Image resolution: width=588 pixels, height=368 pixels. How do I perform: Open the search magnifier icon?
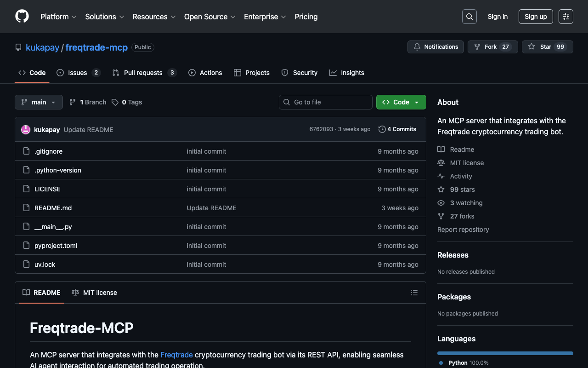469,17
